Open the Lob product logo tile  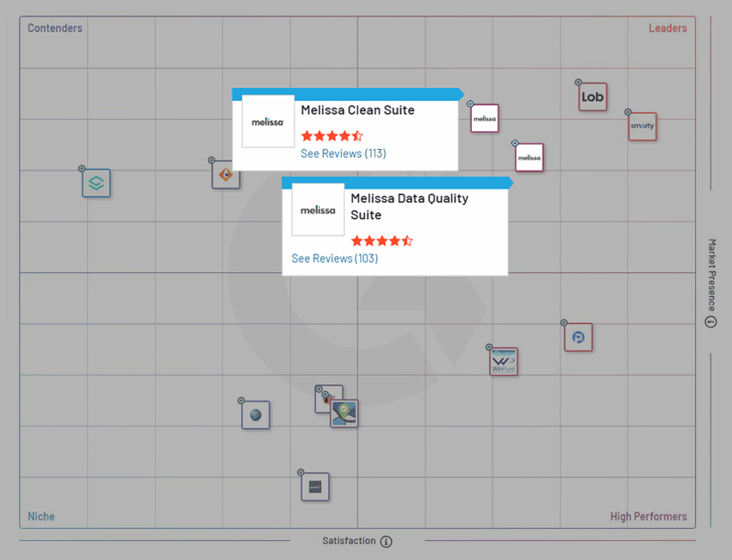point(592,96)
